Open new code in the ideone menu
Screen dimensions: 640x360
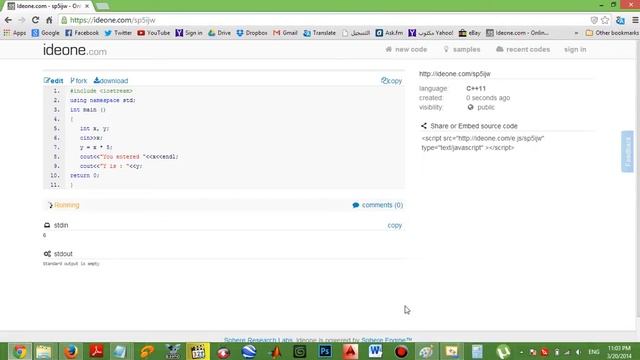(x=406, y=49)
